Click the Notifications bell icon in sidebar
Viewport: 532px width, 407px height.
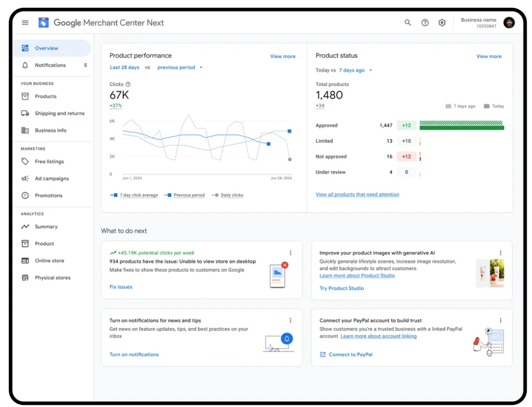pyautogui.click(x=25, y=65)
